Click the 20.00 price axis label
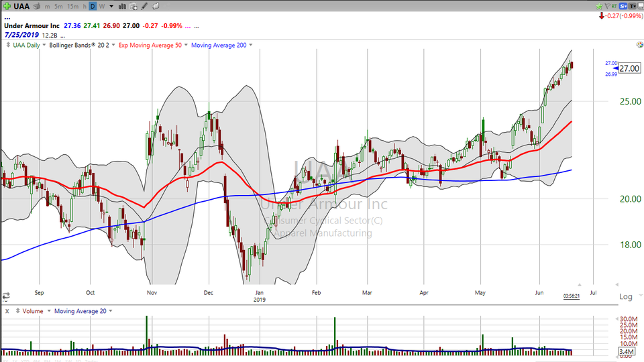The height and width of the screenshot is (362, 644). [x=631, y=199]
